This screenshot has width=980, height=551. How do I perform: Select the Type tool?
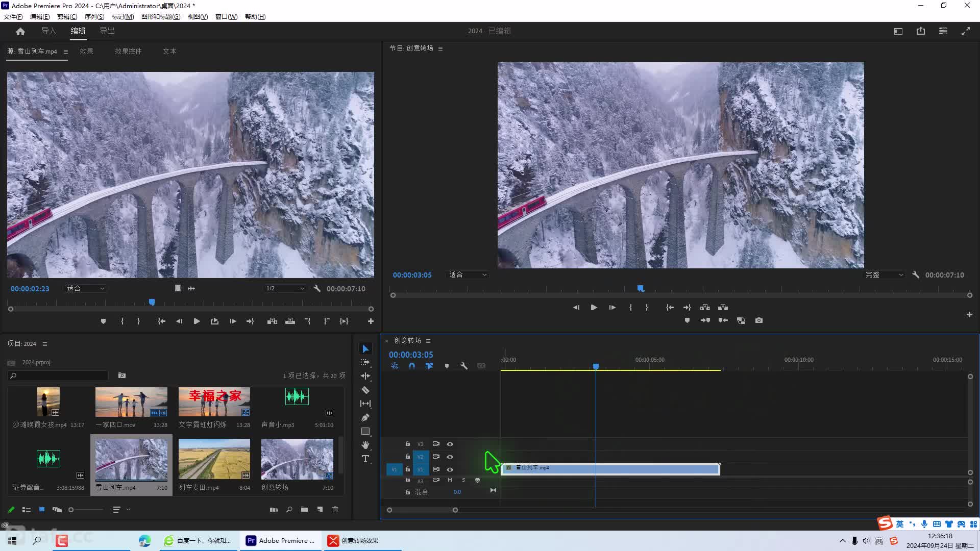tap(365, 459)
